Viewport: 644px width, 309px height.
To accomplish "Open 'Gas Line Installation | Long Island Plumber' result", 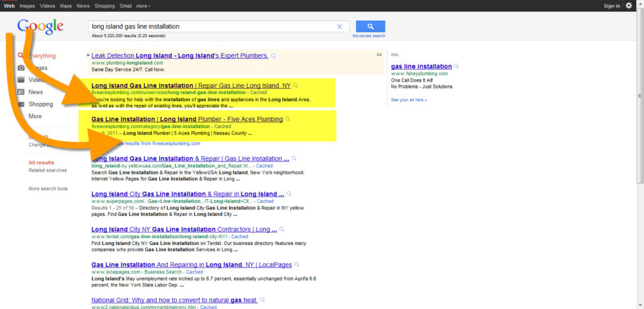I will coord(187,119).
